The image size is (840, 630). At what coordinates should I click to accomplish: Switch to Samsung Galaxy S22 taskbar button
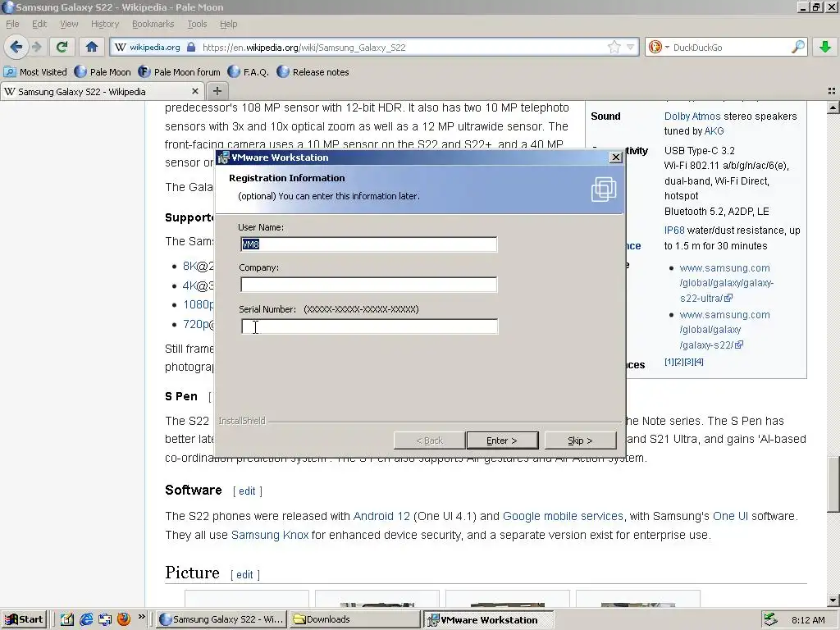[221, 619]
